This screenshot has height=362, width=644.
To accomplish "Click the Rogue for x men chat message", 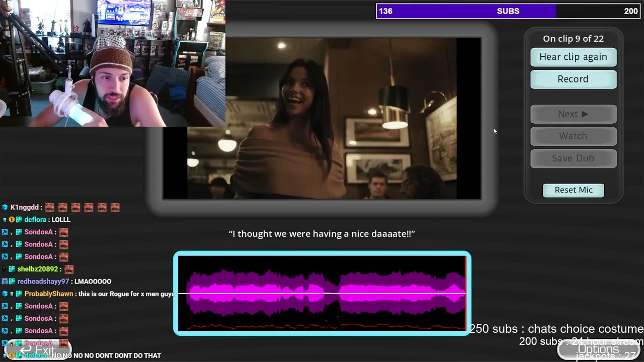I will 126,294.
